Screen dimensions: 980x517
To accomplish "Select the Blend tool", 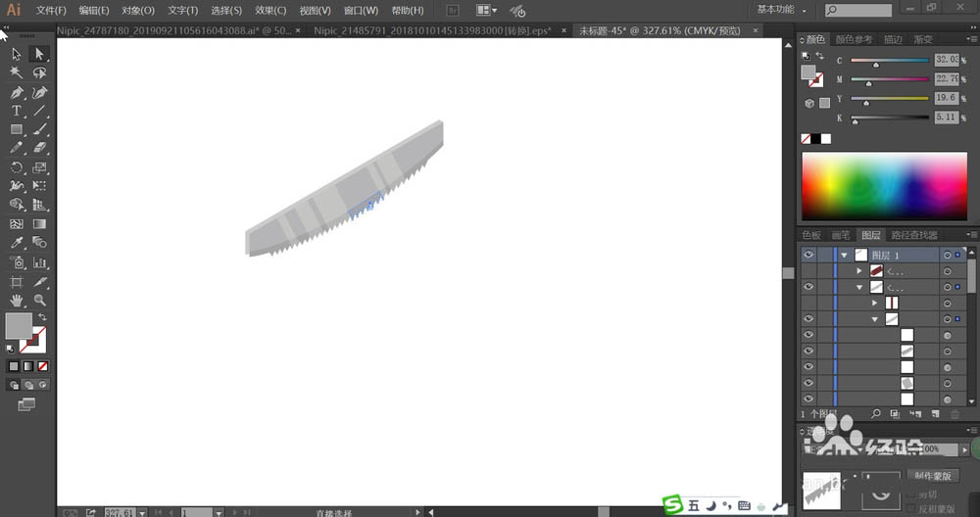I will 39,243.
